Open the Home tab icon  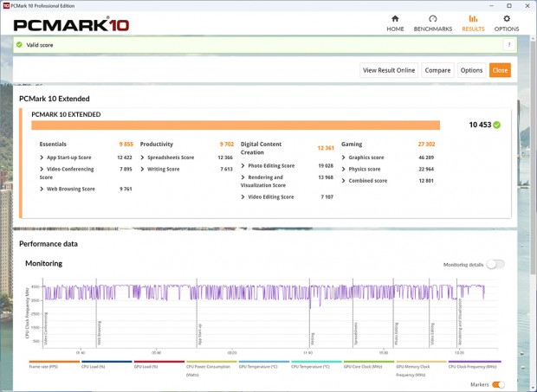click(395, 18)
